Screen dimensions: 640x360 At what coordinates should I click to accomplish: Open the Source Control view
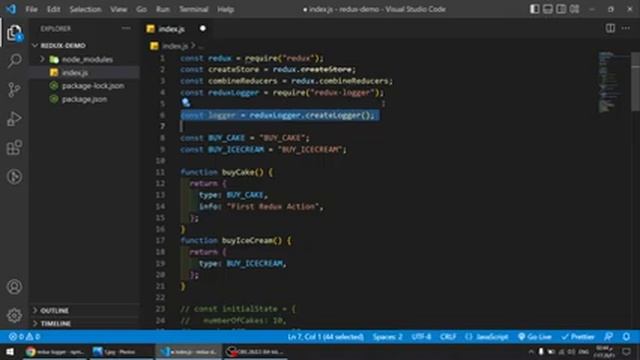point(14,89)
